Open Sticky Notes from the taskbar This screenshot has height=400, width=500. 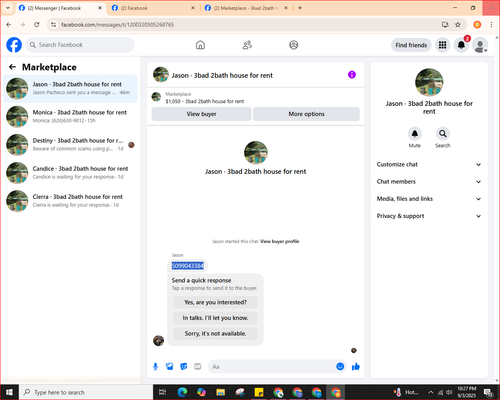click(x=259, y=392)
